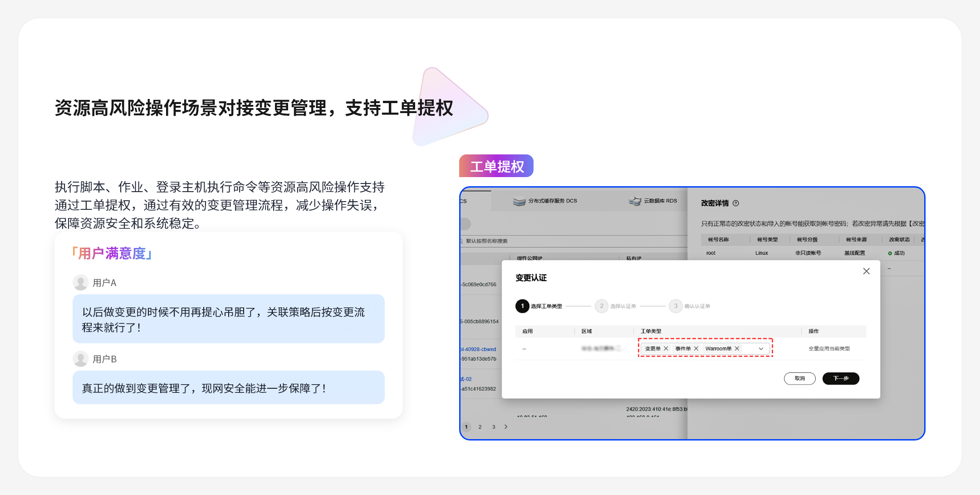Screen dimensions: 980x495
Task: Click the 云数据库 RDS database icon
Action: coord(635,201)
